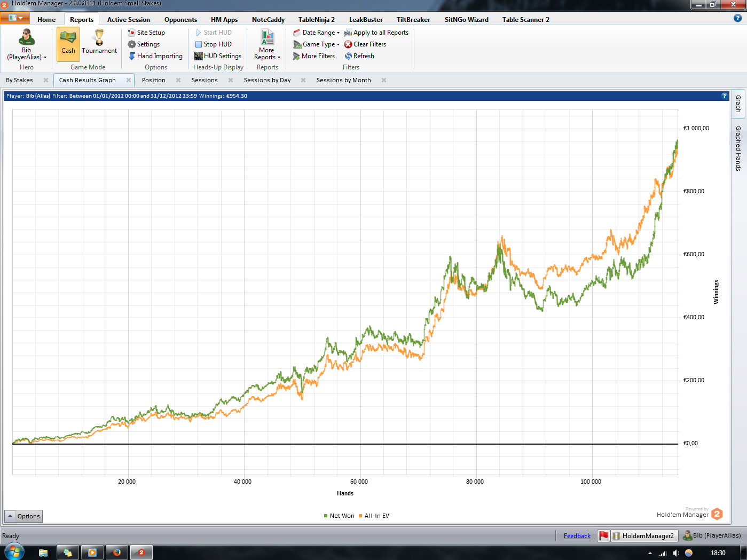Viewport: 747px width, 560px height.
Task: Open the media player taskbar icon
Action: click(92, 553)
